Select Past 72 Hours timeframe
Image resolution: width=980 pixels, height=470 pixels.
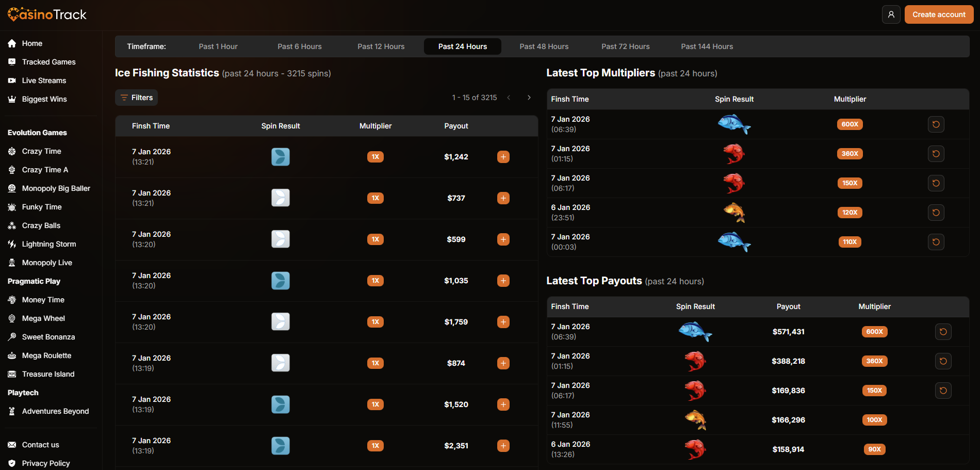point(626,46)
